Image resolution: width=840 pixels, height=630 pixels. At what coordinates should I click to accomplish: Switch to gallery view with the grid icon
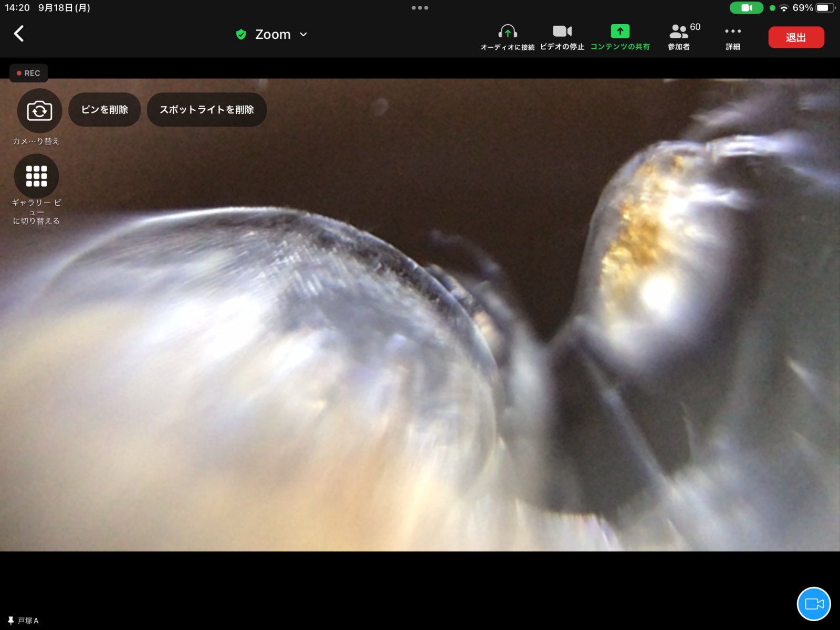coord(36,176)
